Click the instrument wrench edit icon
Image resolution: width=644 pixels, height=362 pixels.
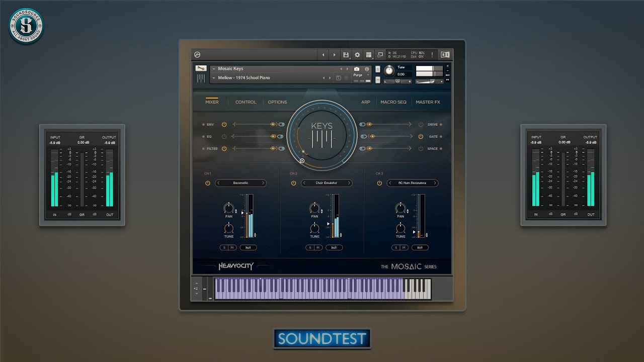[x=201, y=68]
